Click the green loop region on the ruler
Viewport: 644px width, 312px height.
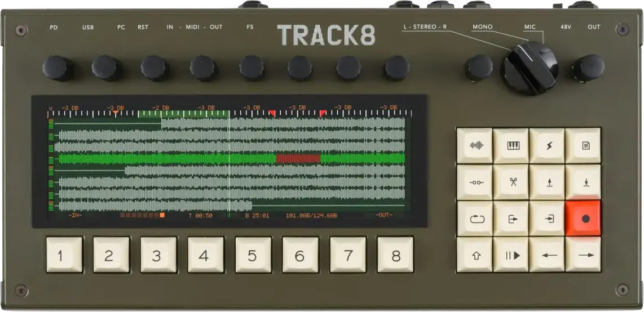[184, 114]
